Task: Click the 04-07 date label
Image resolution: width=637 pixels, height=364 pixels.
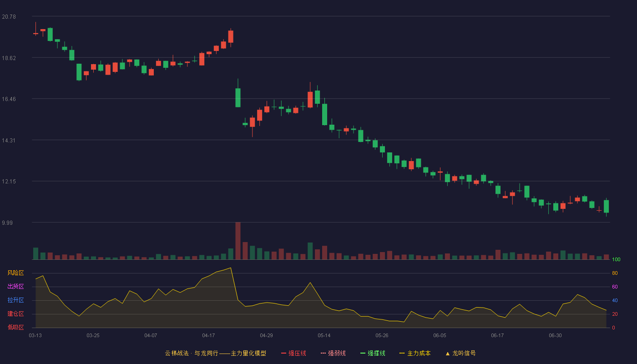Action: 151,335
